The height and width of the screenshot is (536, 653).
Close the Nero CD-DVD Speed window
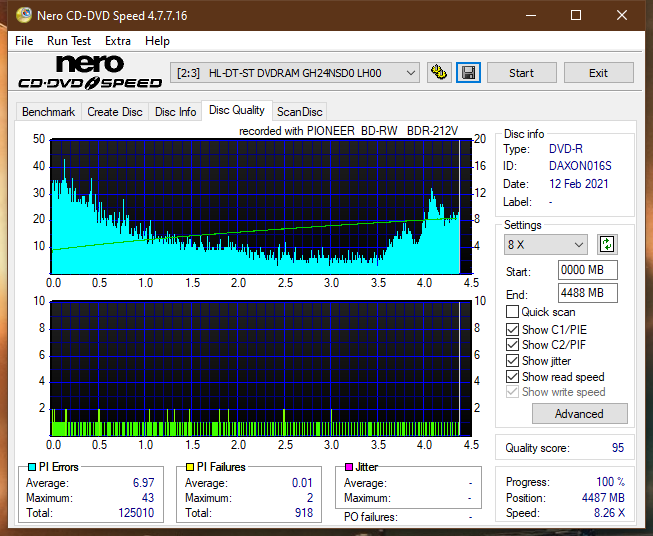[x=622, y=15]
